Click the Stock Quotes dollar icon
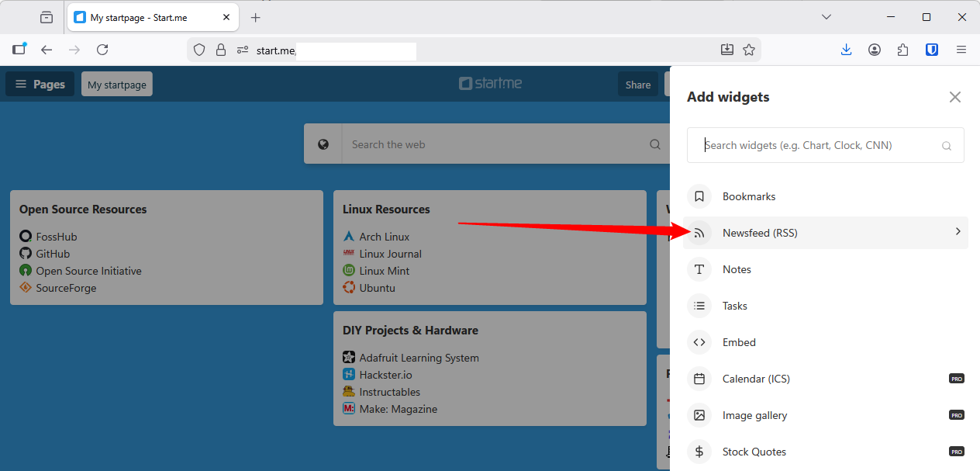The width and height of the screenshot is (980, 471). (x=699, y=452)
